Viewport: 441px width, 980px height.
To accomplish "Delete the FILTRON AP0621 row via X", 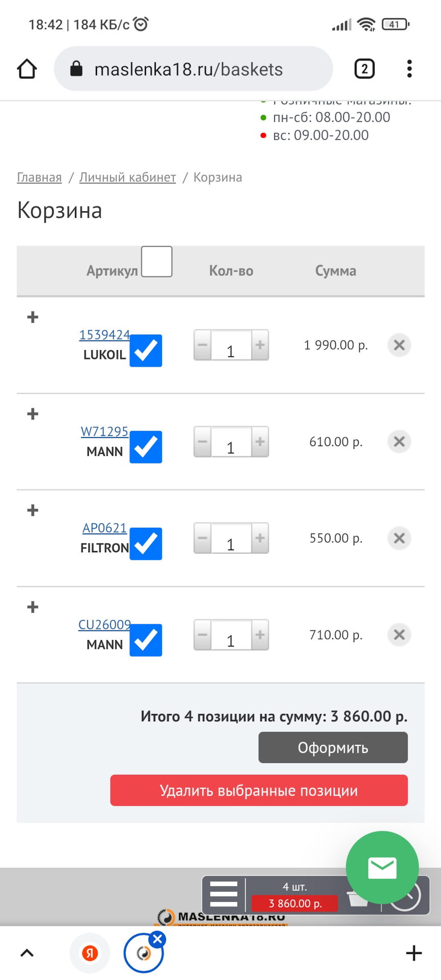I will [399, 538].
